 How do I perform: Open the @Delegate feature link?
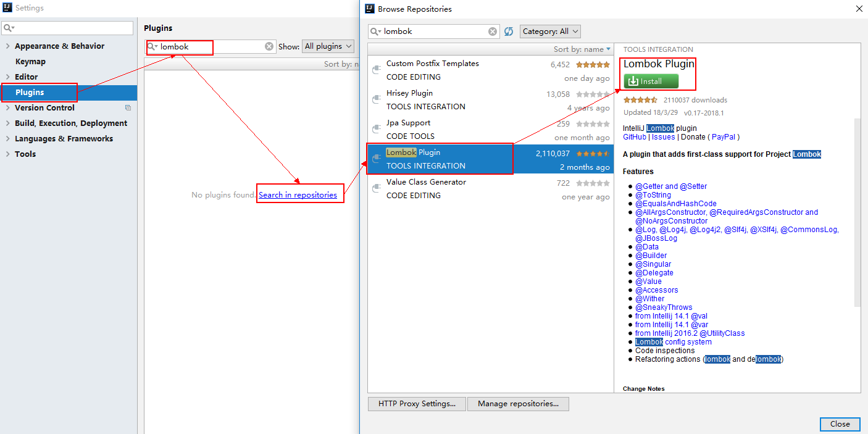(x=654, y=273)
